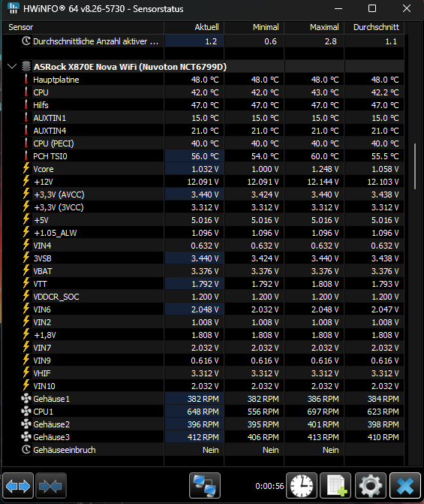Click lightning icon next to 3VSB
The width and height of the screenshot is (424, 504).
point(26,258)
